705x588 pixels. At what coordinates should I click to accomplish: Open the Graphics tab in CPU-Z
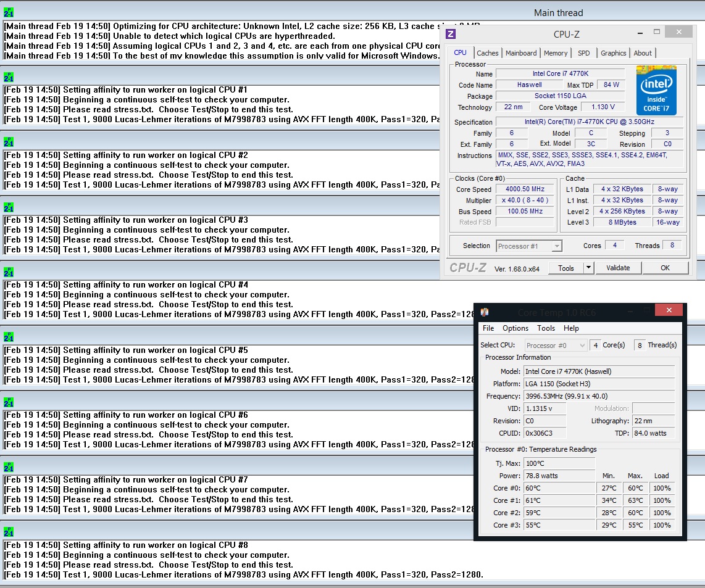pos(613,53)
